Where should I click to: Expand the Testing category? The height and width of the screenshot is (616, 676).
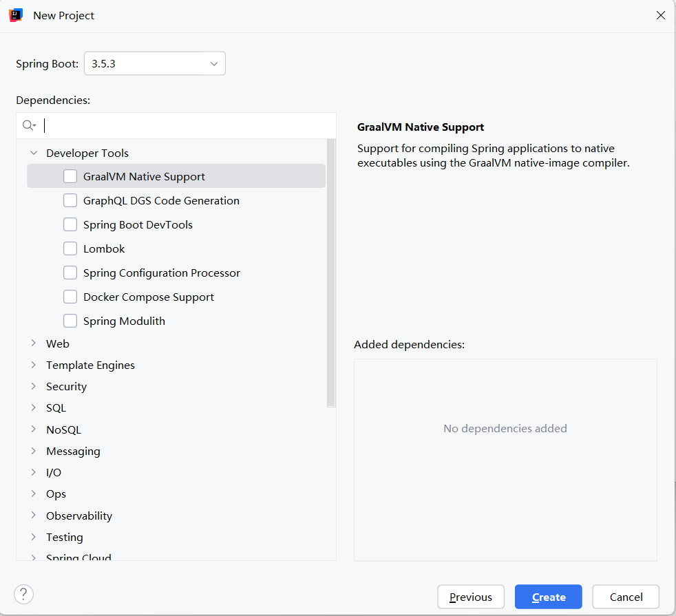point(34,537)
